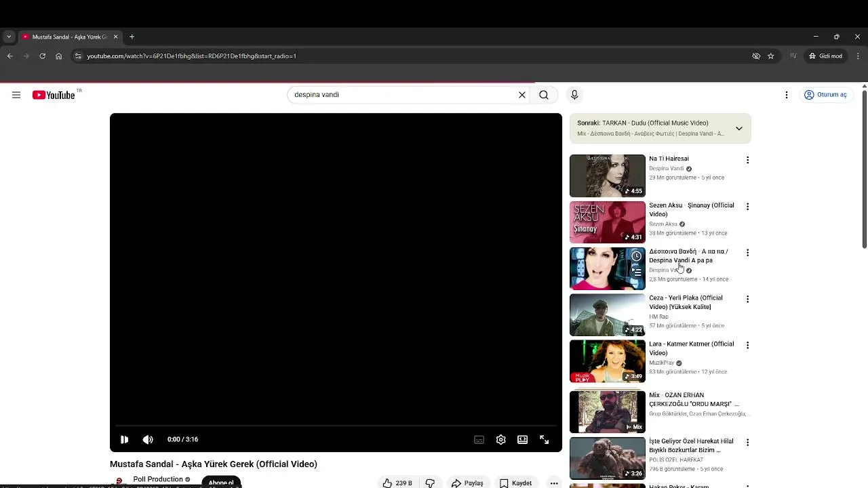
Task: Subscribe with Abone ol button
Action: click(221, 482)
